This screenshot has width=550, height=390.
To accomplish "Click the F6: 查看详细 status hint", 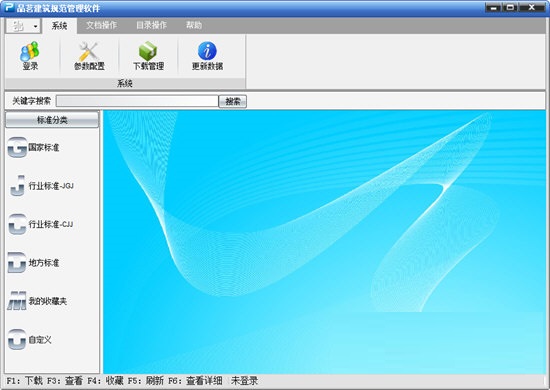I will pyautogui.click(x=195, y=381).
